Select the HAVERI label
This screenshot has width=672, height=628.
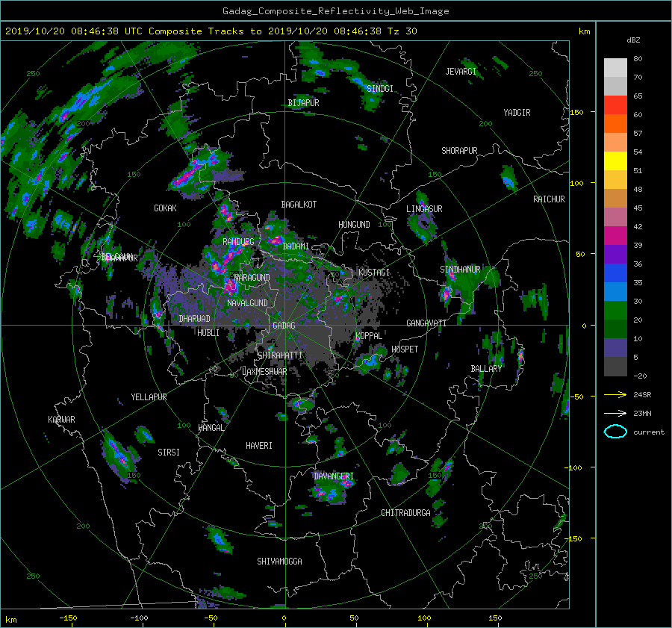click(x=259, y=446)
